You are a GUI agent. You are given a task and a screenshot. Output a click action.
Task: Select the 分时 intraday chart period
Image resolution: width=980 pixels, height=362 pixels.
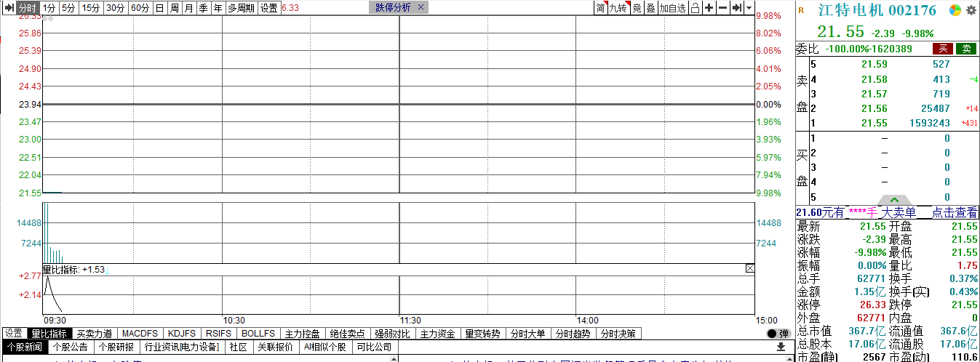coord(28,8)
